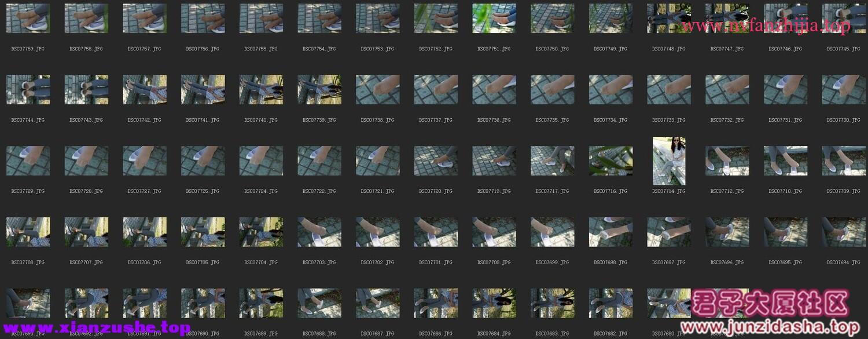The width and height of the screenshot is (868, 339).
Task: Pick thumbnail DSC07709.JPG
Action: [x=844, y=161]
